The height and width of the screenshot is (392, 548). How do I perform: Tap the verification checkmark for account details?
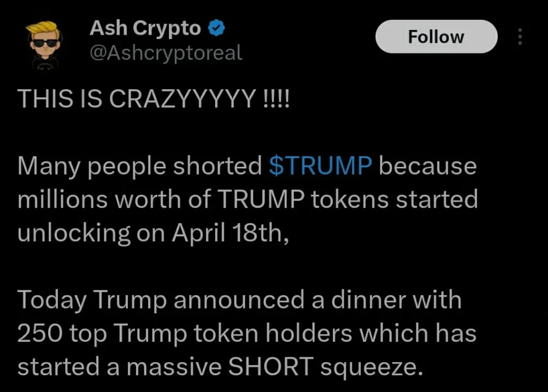coord(216,28)
